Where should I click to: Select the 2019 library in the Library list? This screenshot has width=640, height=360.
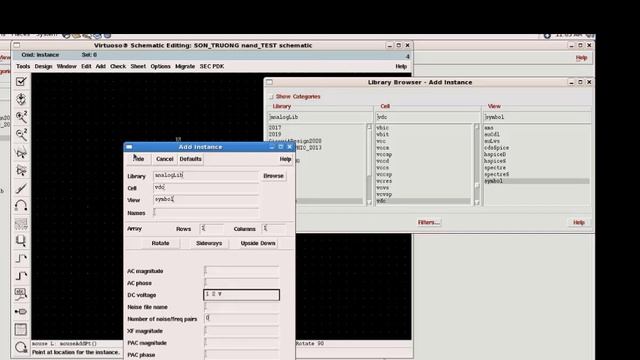275,134
